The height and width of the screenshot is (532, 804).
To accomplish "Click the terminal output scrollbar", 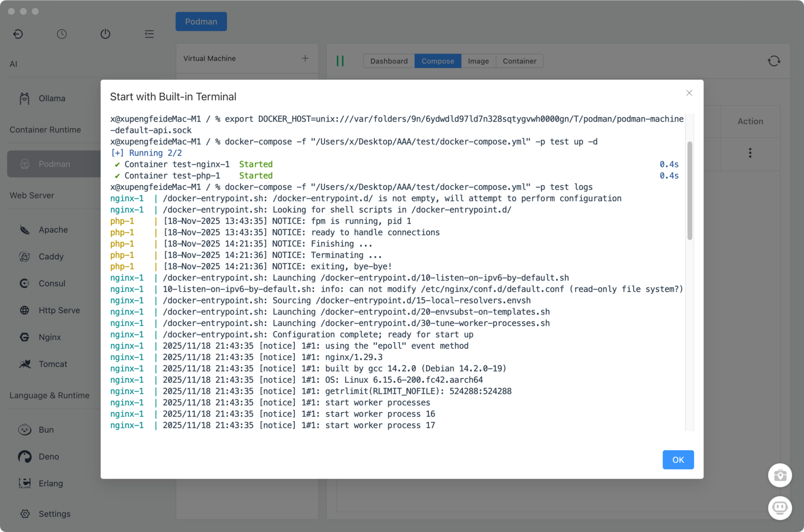I will tap(689, 191).
